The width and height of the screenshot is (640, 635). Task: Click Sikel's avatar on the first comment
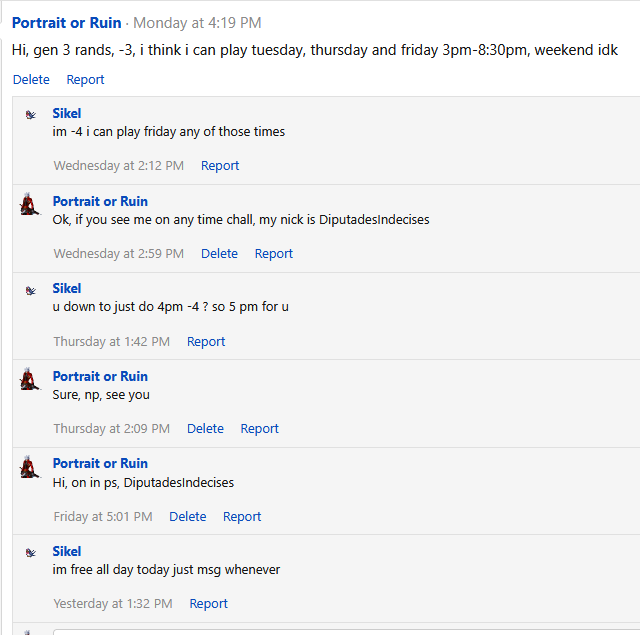click(x=31, y=115)
